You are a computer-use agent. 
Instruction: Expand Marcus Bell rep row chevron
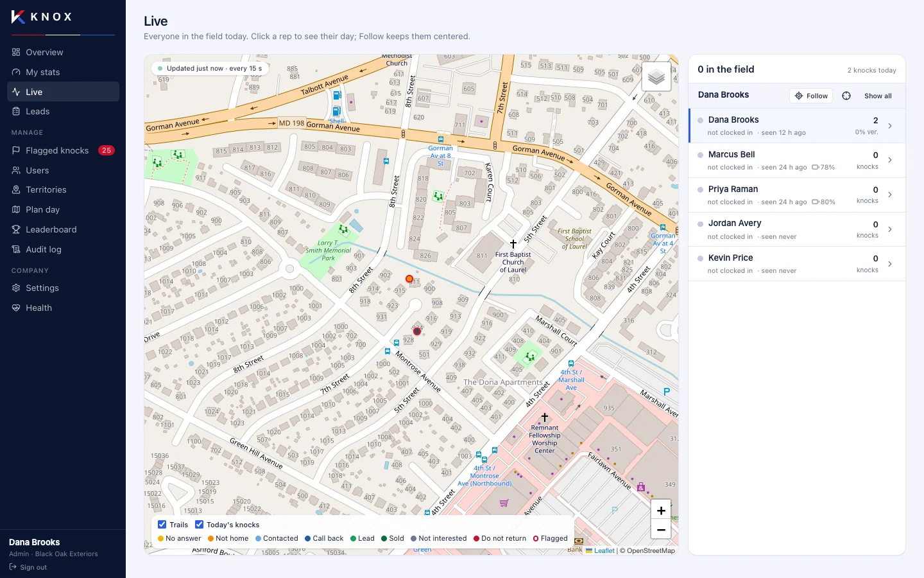pyautogui.click(x=890, y=160)
